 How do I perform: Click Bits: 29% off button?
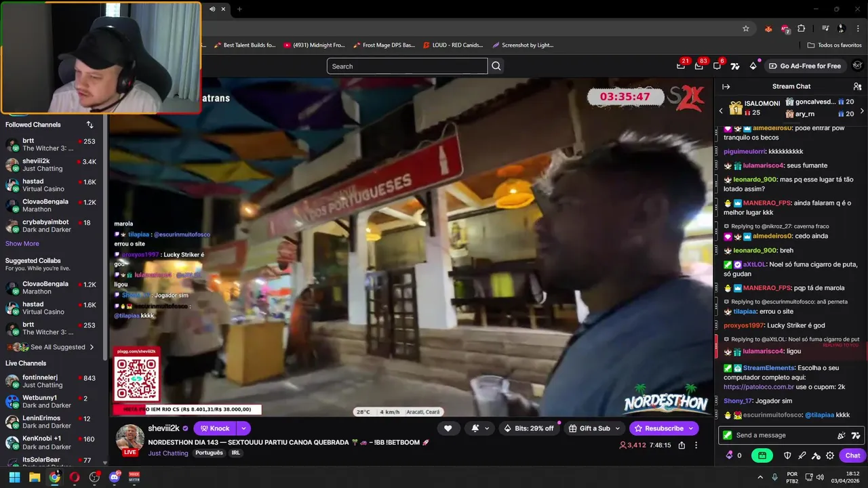tap(529, 428)
